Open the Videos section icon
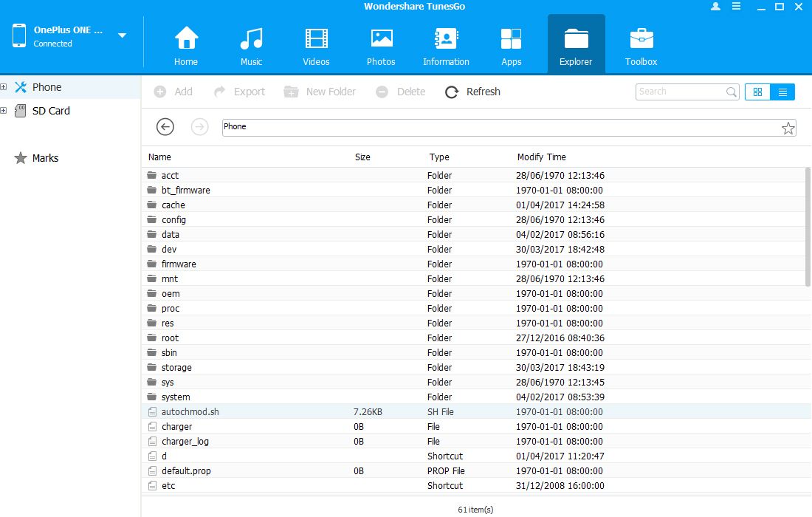The height and width of the screenshot is (517, 812). pos(316,38)
